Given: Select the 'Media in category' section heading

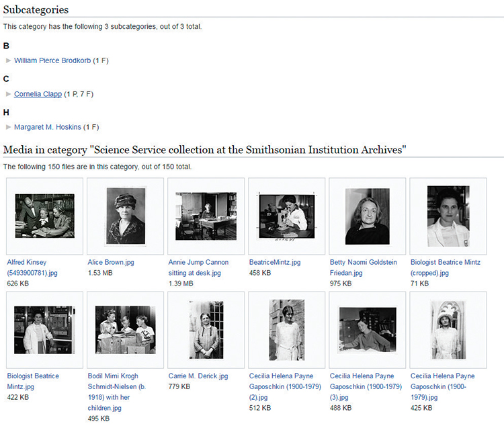Looking at the screenshot, I should [x=204, y=150].
